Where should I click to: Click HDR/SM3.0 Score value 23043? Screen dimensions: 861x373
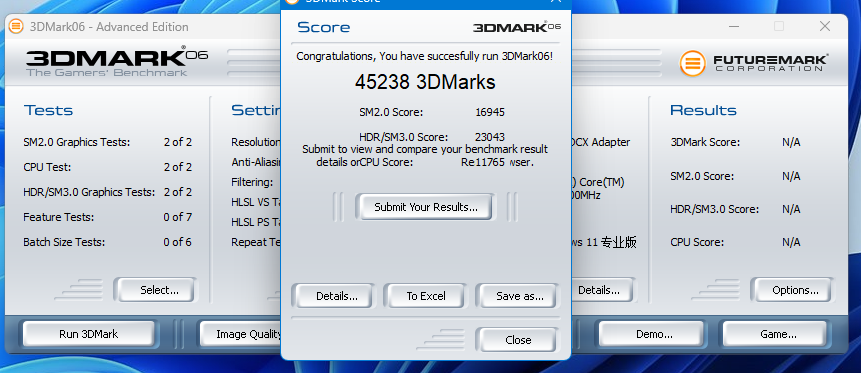[490, 137]
